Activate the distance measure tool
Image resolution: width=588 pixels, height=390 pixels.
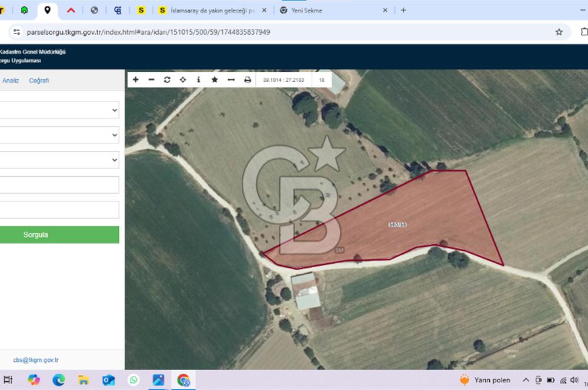pos(231,79)
